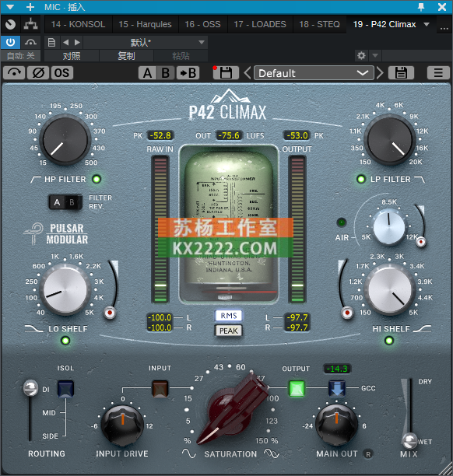Image resolution: width=453 pixels, height=476 pixels.
Task: Expand the arrow beside the gear icon
Action: click(x=375, y=55)
